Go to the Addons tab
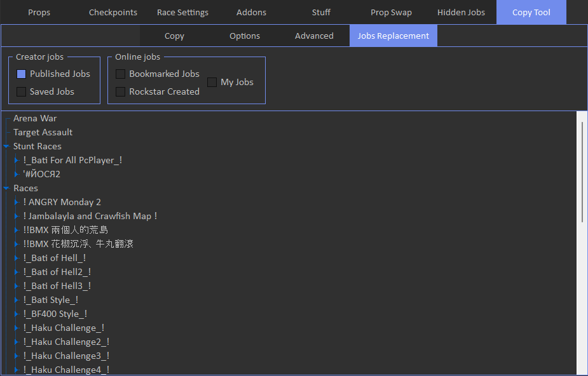 coord(251,12)
